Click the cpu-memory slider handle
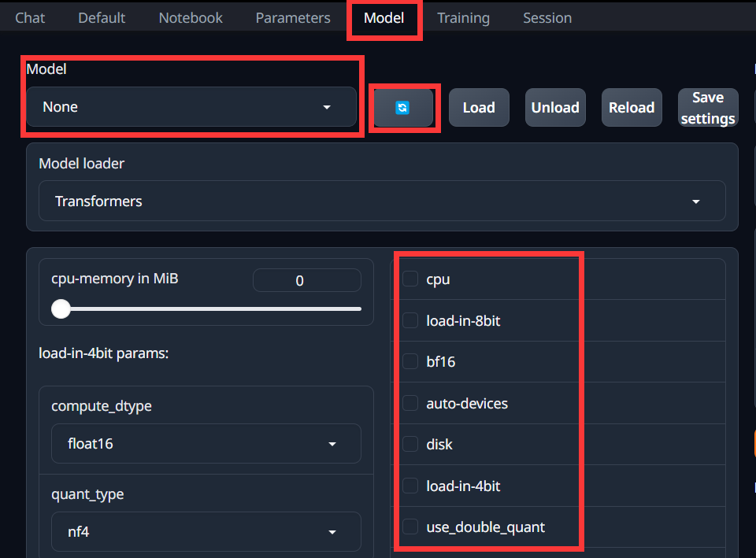Screen dimensions: 756x558 (61, 309)
